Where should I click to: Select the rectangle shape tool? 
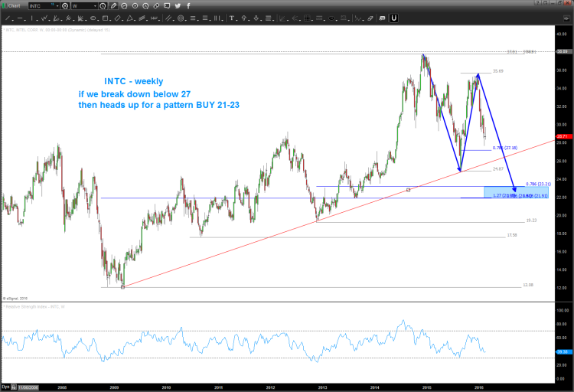coord(105,18)
